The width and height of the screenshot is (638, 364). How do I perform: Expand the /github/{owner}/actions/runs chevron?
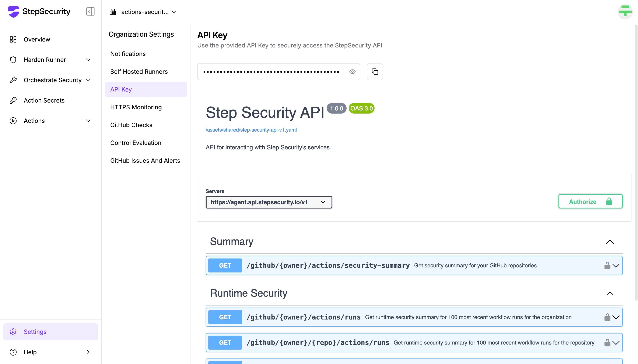coord(616,317)
